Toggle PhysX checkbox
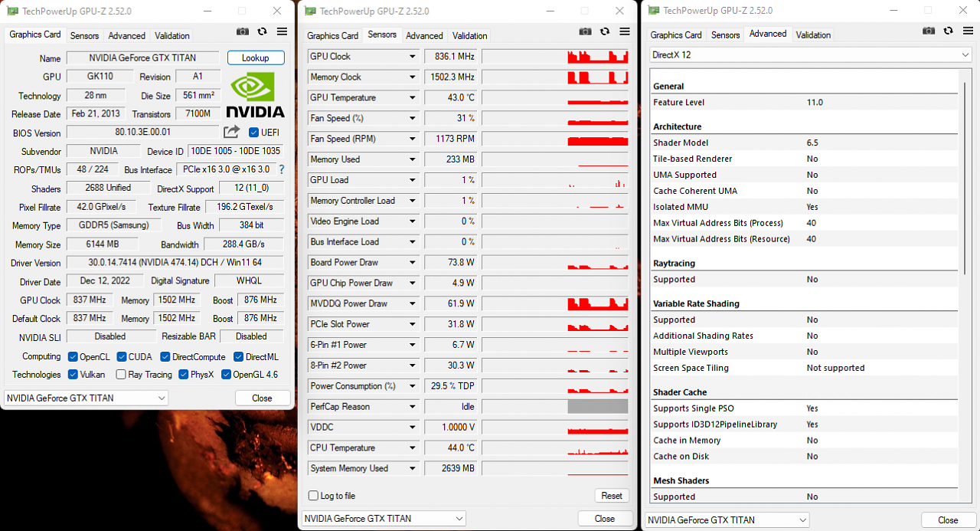The height and width of the screenshot is (531, 980). 184,375
